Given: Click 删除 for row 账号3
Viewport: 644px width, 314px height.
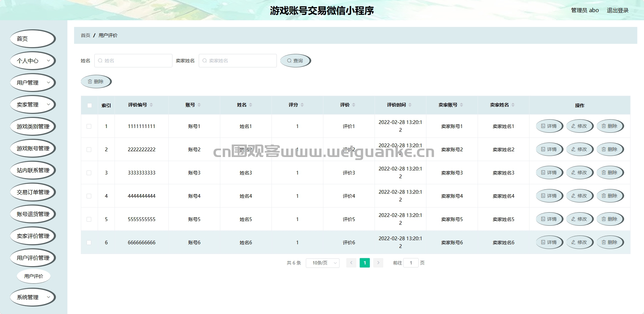Looking at the screenshot, I should (610, 172).
